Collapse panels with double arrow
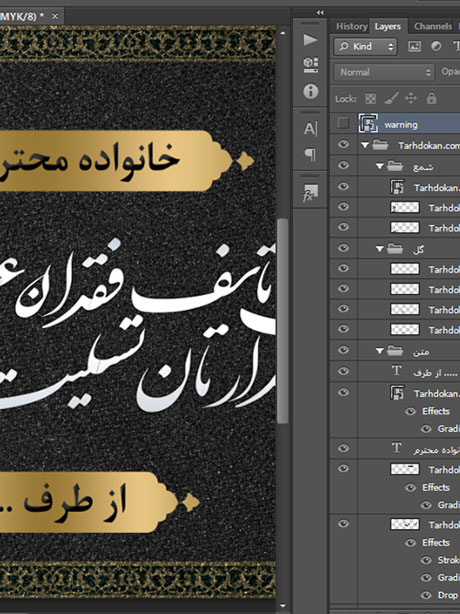The width and height of the screenshot is (460, 614). tap(320, 13)
